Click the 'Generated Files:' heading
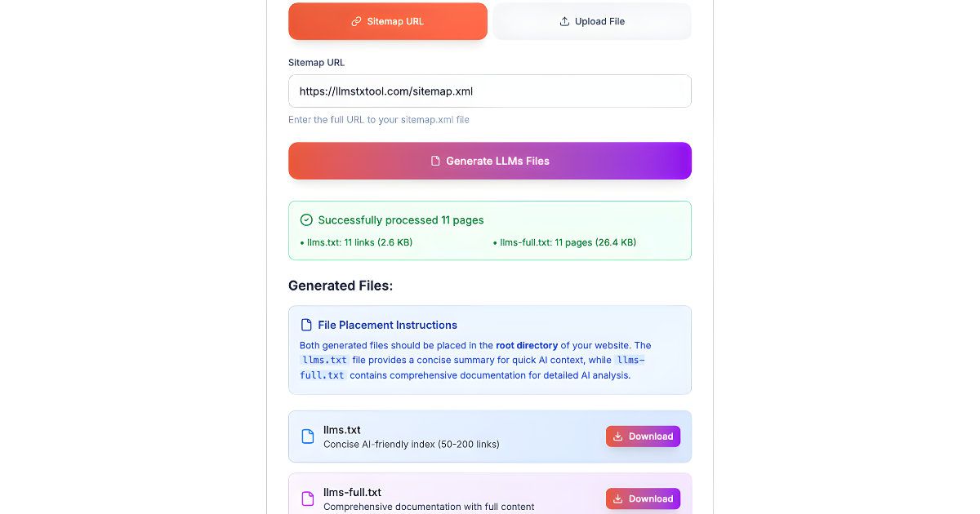The height and width of the screenshot is (514, 980). pyautogui.click(x=341, y=286)
